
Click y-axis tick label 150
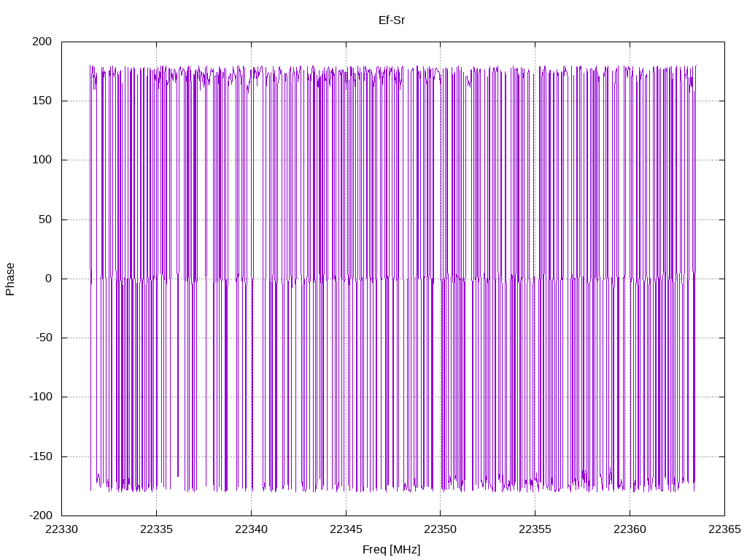click(42, 101)
